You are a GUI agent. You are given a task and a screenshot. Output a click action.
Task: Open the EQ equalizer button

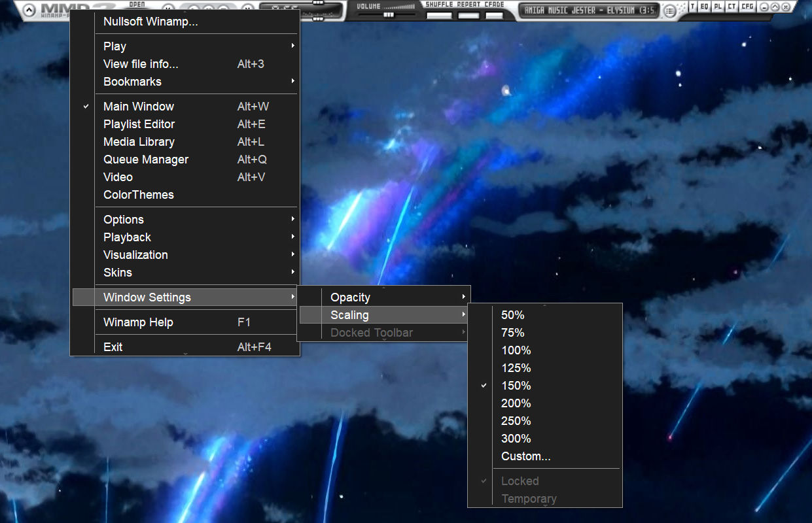(x=705, y=7)
